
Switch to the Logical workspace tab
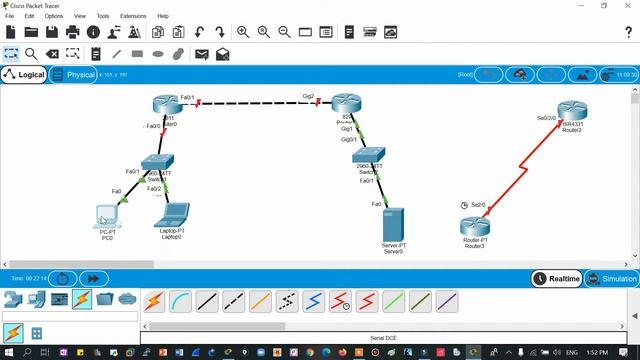[24, 75]
